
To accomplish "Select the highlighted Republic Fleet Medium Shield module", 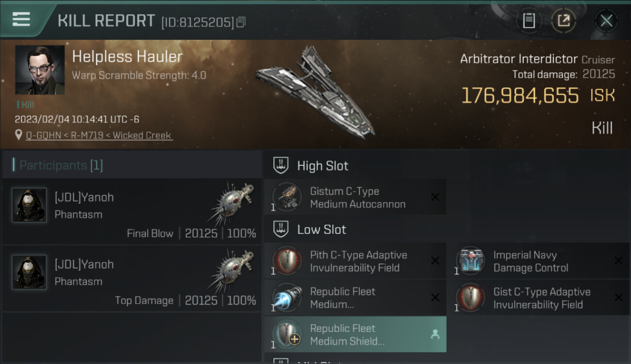I will pos(355,334).
